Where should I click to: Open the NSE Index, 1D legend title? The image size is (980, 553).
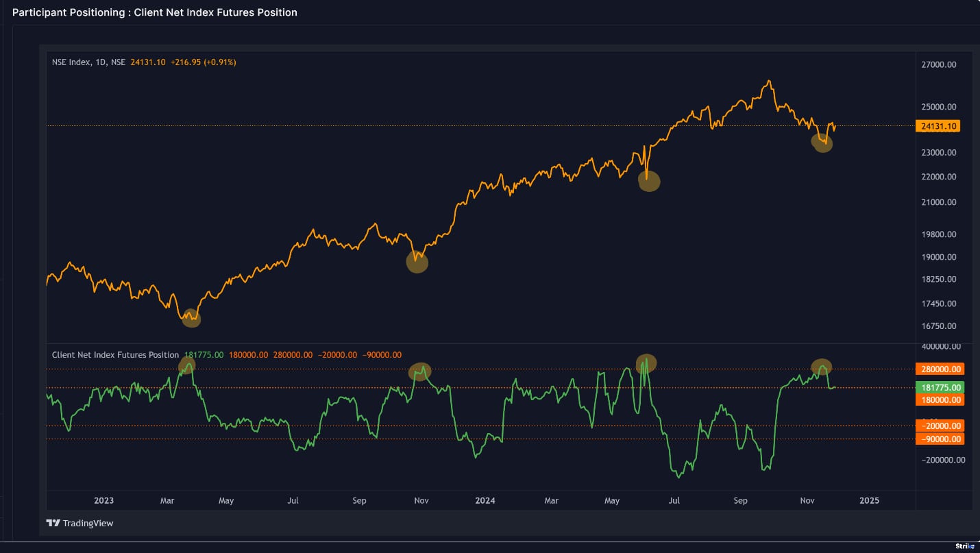tap(88, 62)
